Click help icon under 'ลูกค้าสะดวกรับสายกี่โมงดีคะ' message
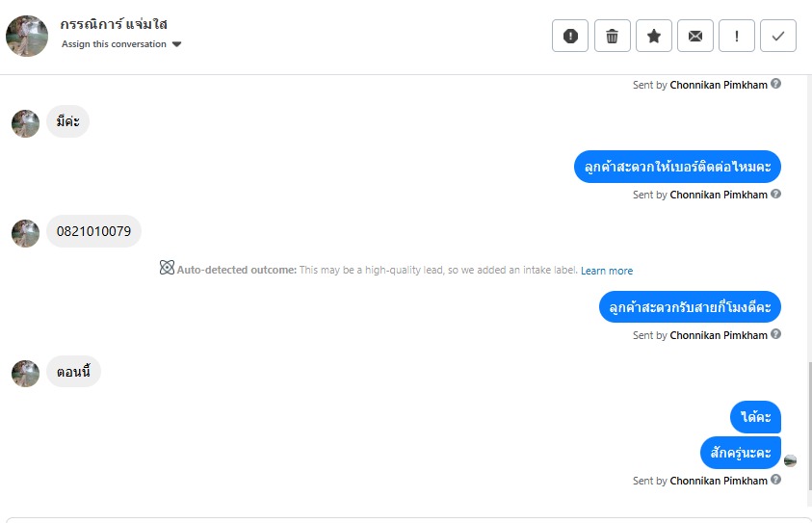Viewport: 812px width, 523px height. point(776,334)
